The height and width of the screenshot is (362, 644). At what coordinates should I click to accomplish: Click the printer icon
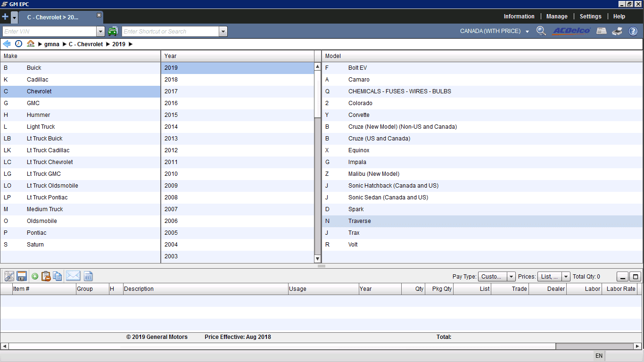tap(617, 32)
